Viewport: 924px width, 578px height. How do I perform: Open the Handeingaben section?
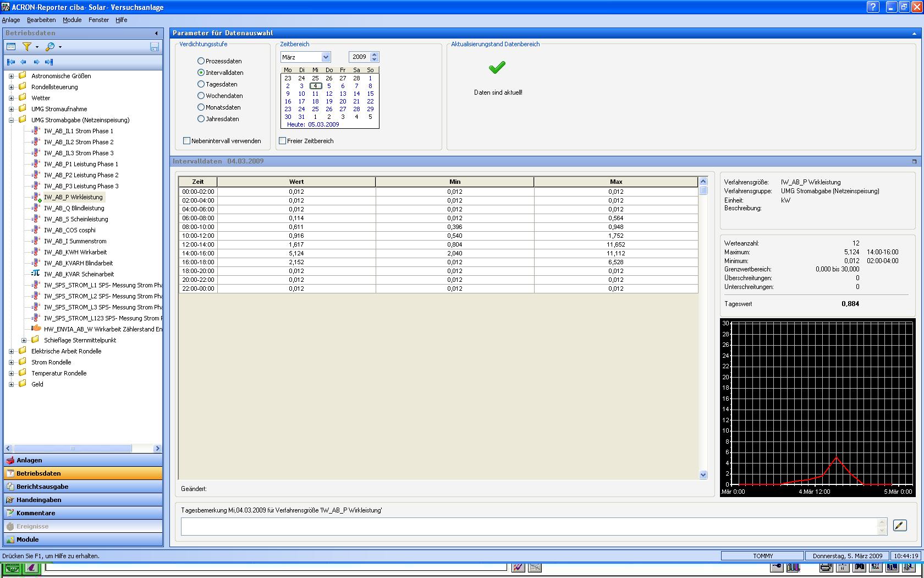pos(38,500)
